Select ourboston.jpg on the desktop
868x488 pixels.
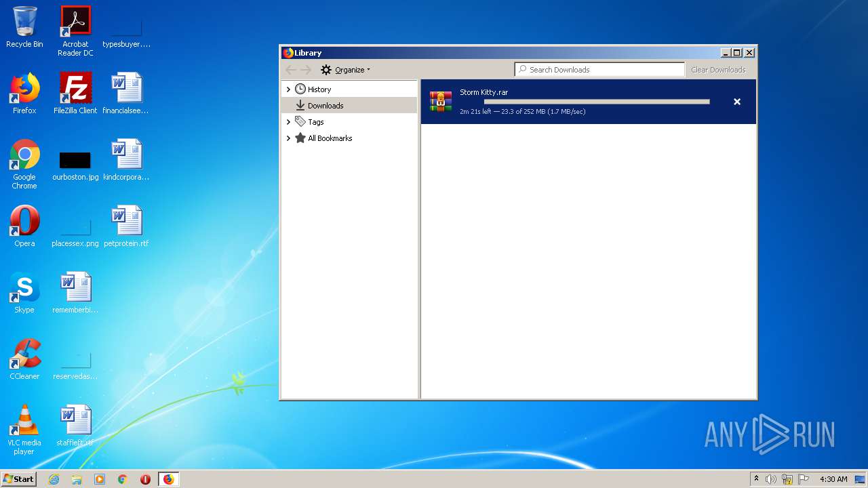point(75,166)
